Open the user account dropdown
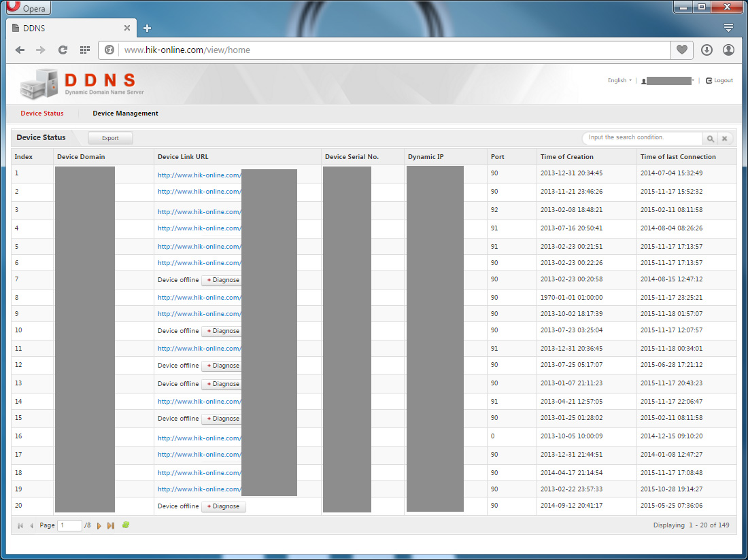The image size is (748, 560). pos(667,81)
